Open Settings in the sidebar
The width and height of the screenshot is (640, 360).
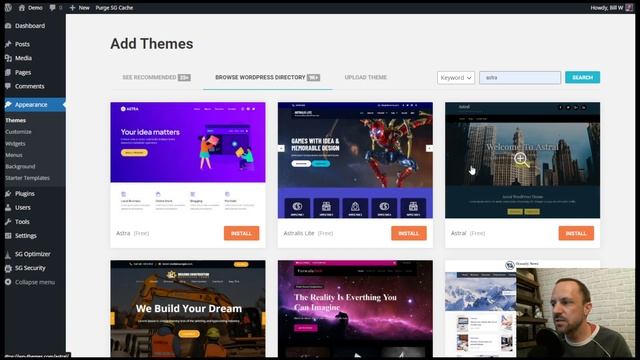pos(26,236)
